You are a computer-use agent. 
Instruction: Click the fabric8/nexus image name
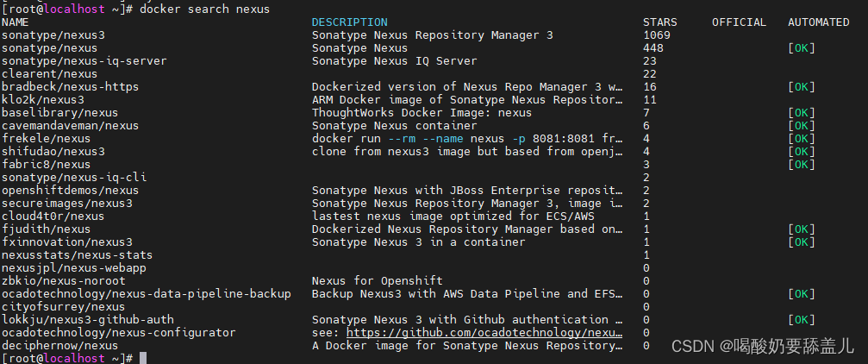pos(46,164)
